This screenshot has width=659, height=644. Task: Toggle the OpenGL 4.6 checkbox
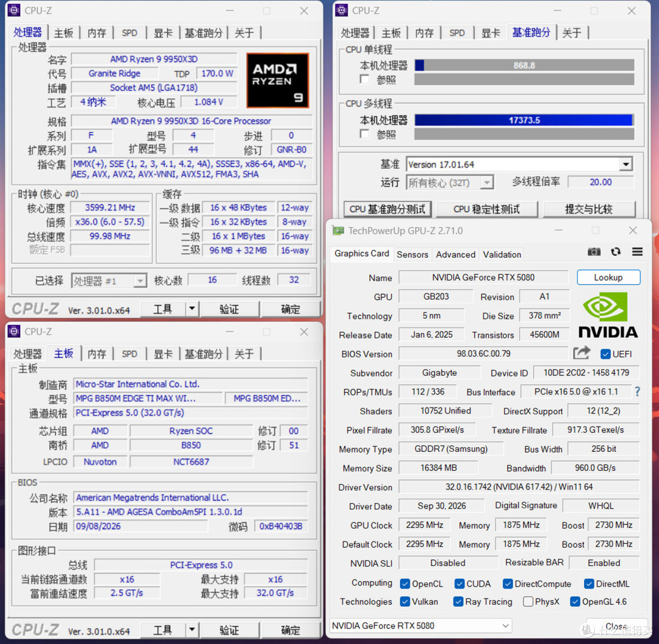575,601
